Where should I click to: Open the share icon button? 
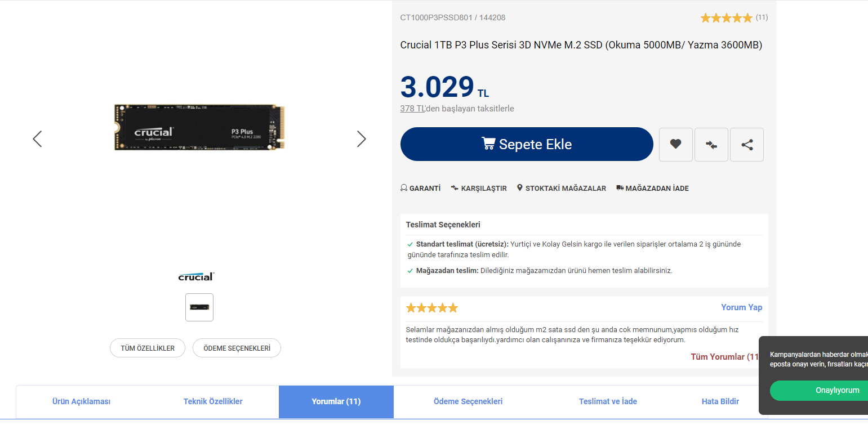point(747,145)
